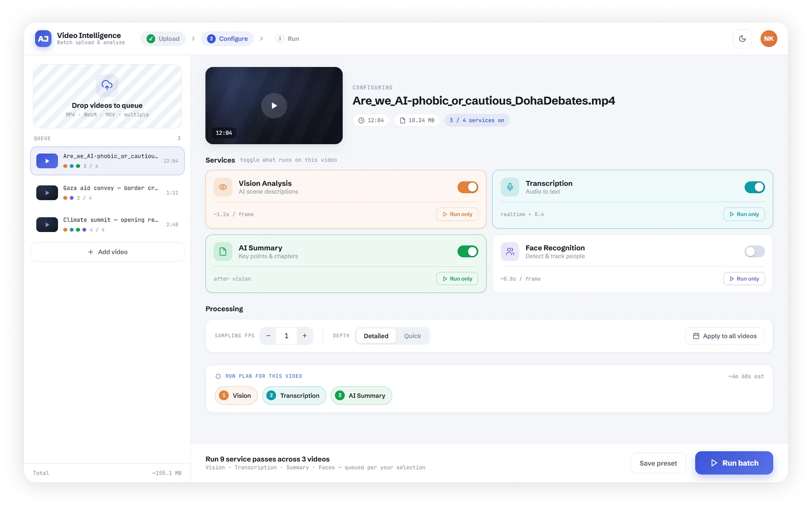Click the after vision label
Screen dimensions: 812x508
pos(232,279)
